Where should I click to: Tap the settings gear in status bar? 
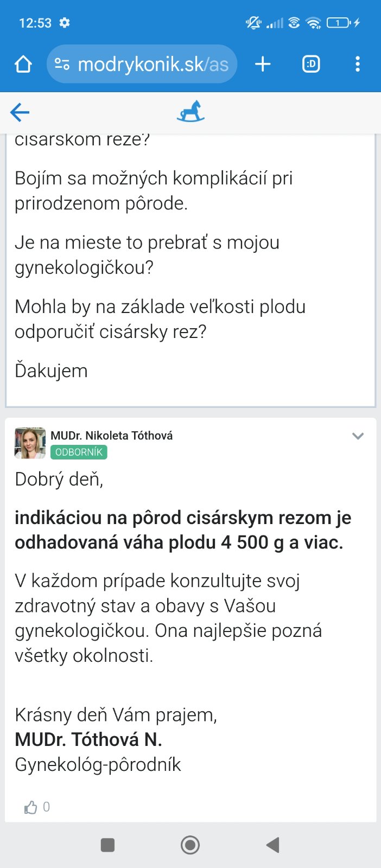[x=65, y=23]
